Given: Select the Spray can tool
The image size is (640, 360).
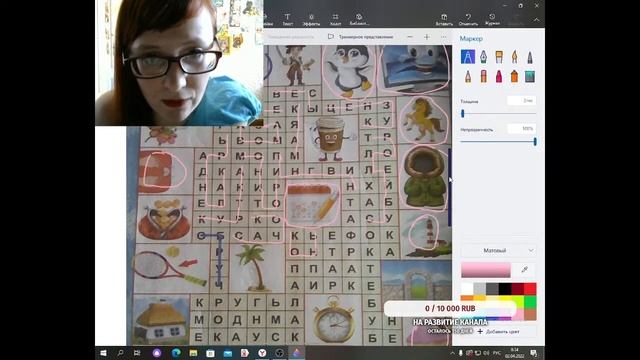Looking at the screenshot, I should pos(514,76).
